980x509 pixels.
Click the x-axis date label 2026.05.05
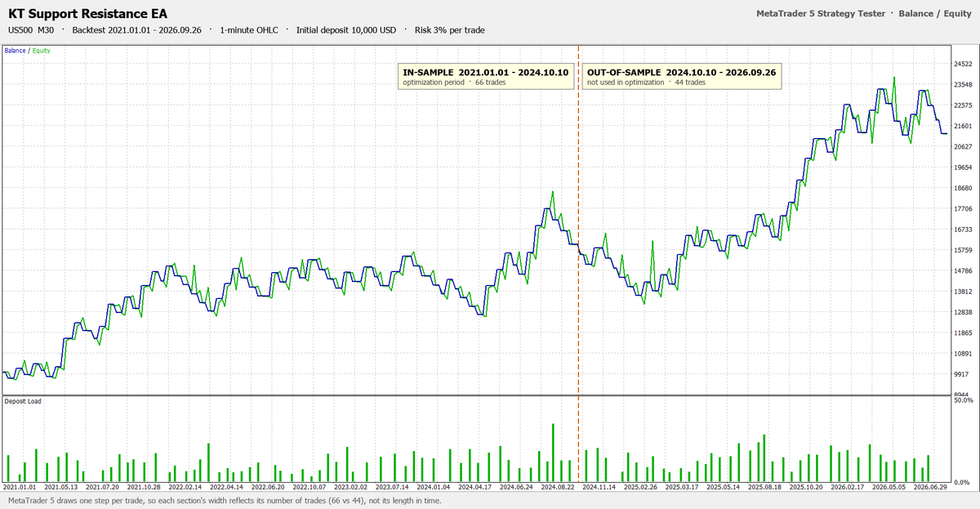pos(889,487)
